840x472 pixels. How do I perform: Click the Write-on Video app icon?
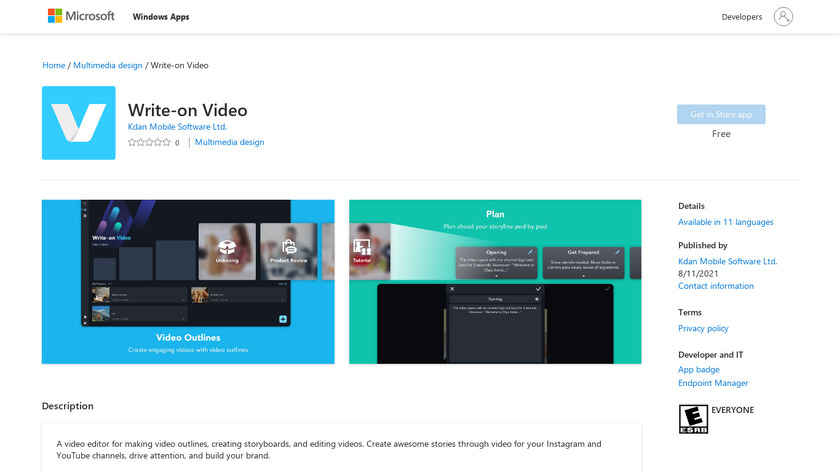(x=79, y=123)
